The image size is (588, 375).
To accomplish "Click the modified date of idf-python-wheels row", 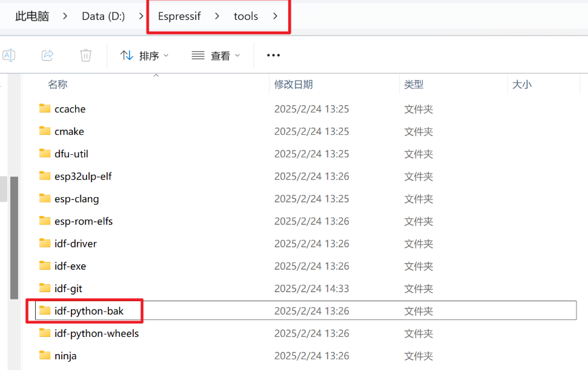I will (x=312, y=333).
